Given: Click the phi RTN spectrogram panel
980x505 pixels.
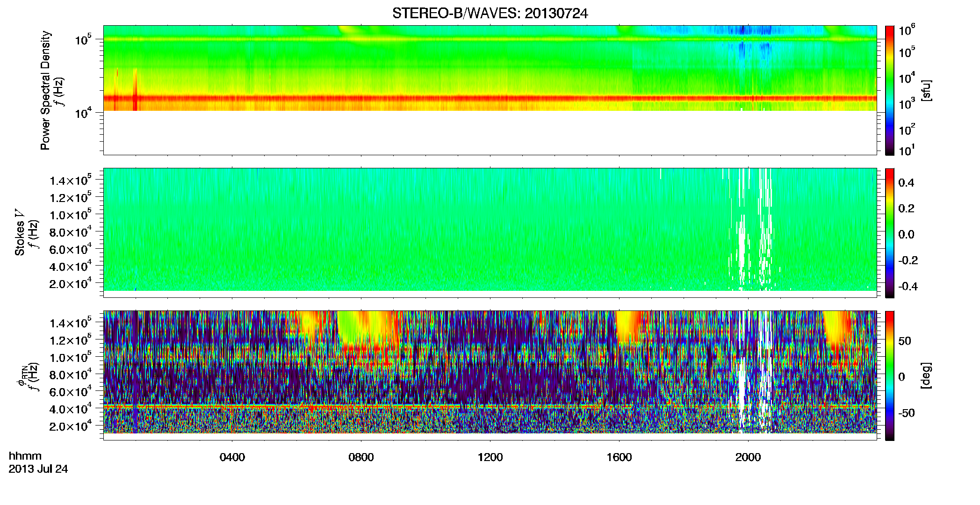Looking at the screenshot, I should click(490, 375).
